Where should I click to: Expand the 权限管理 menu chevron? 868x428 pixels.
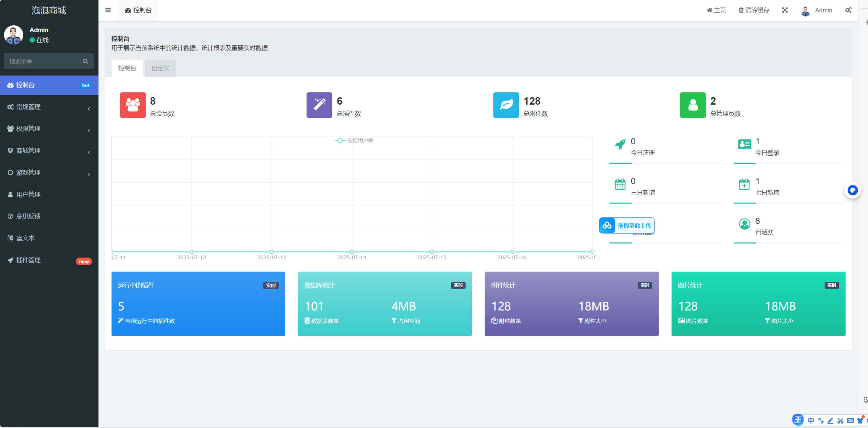(89, 130)
